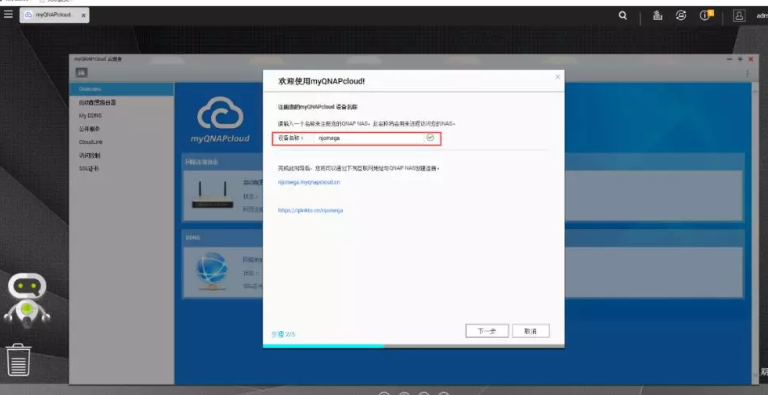Open the three-dot more options menu
Image resolution: width=768 pixels, height=395 pixels.
point(747,73)
